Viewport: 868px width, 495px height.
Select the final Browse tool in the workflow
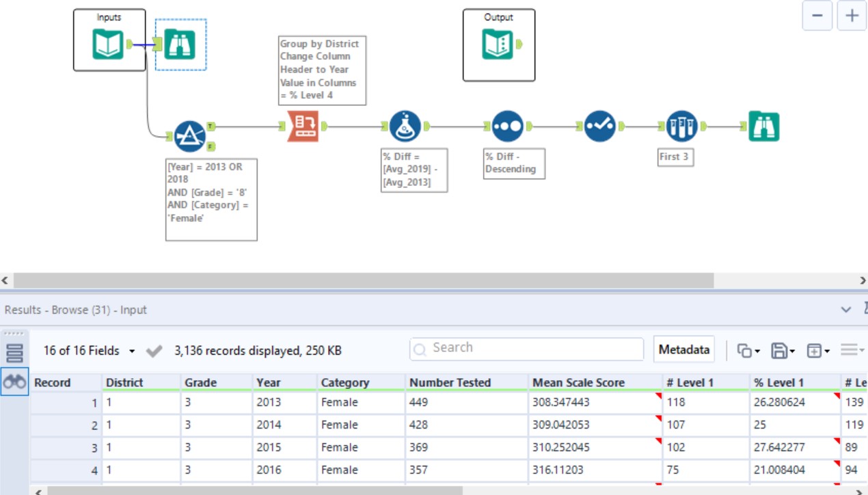click(x=763, y=126)
